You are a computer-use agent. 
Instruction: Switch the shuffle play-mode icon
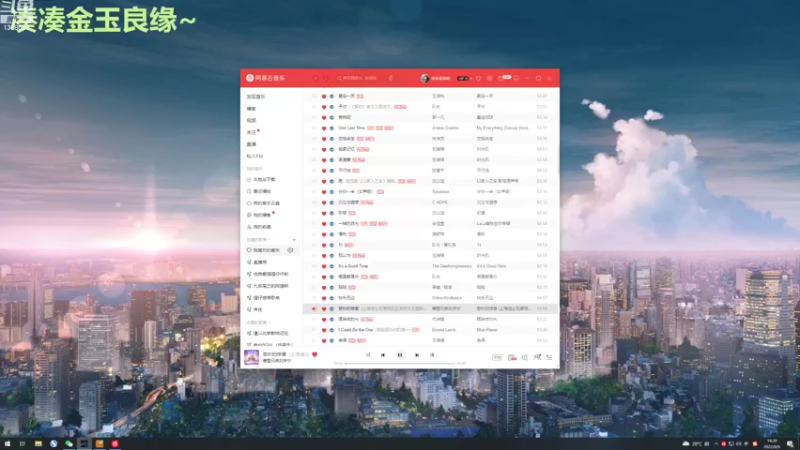point(368,355)
